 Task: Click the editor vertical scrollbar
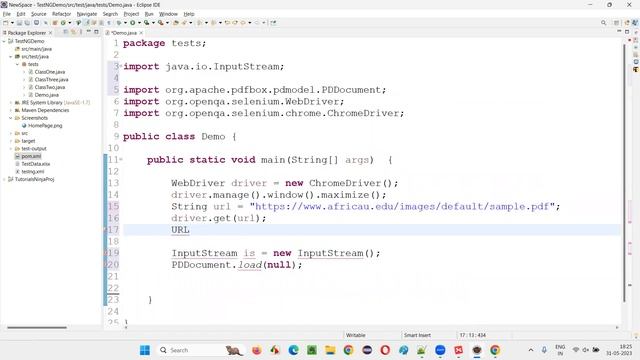pyautogui.click(x=624, y=173)
